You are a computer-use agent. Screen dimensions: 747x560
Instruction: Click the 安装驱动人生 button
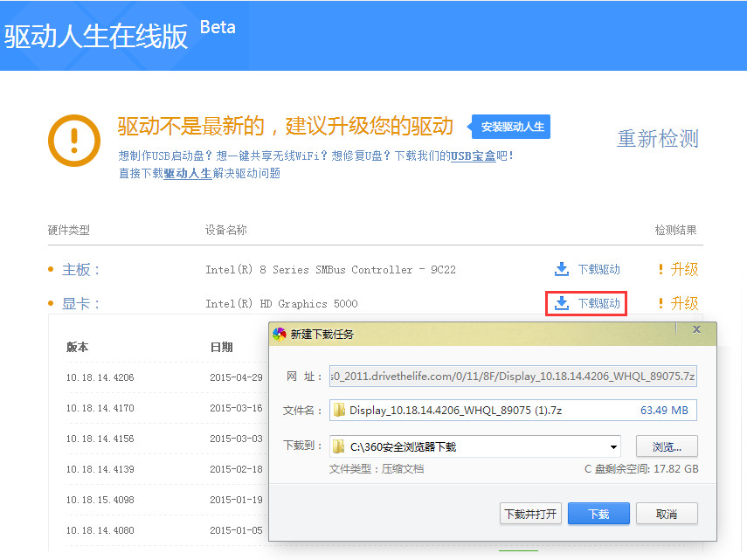(x=510, y=127)
